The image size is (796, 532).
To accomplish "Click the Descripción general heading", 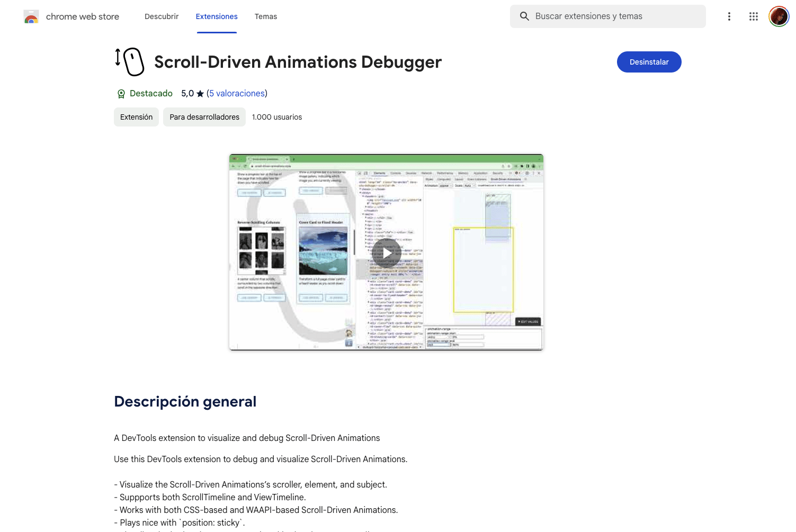I will point(185,401).
